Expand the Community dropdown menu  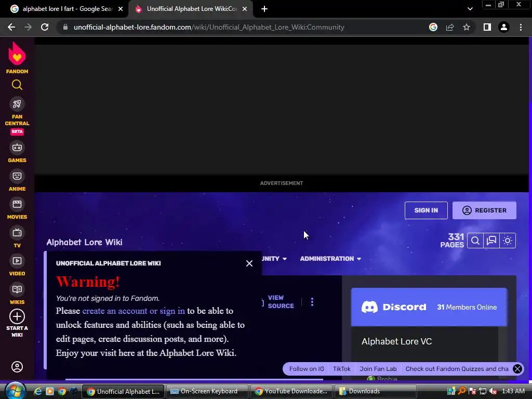pyautogui.click(x=274, y=259)
